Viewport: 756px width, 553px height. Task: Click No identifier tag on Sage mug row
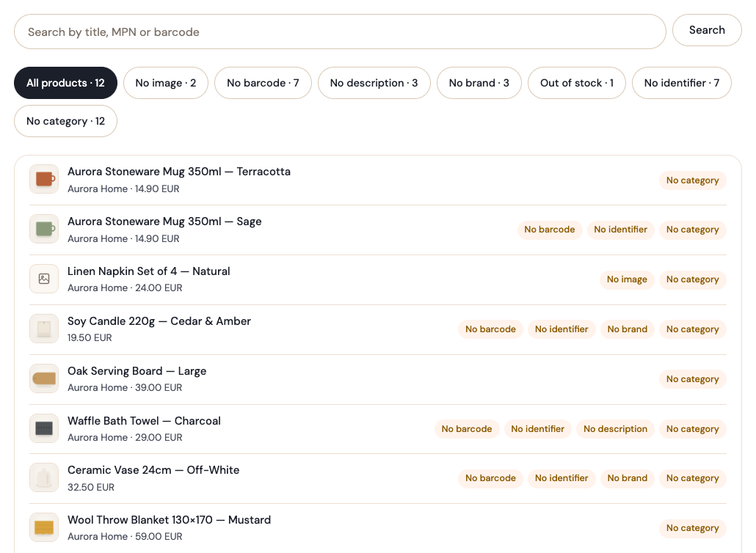(620, 230)
